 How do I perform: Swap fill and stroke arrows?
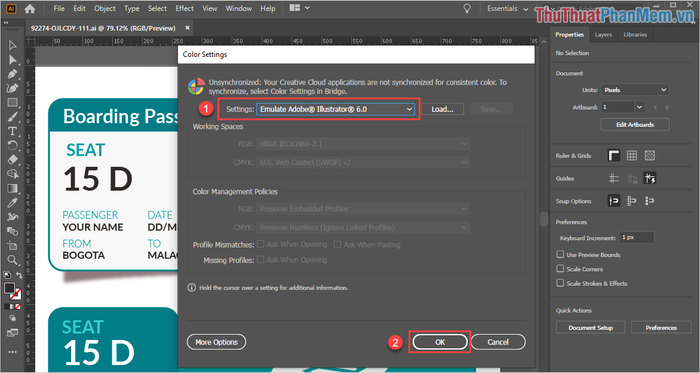coord(19,275)
